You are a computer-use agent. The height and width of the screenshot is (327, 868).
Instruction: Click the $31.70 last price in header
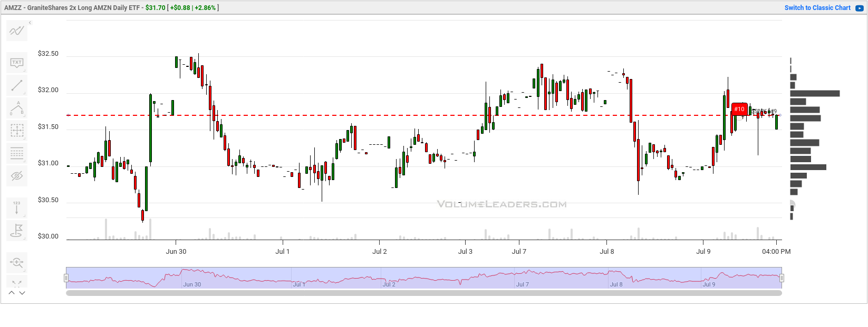(156, 8)
